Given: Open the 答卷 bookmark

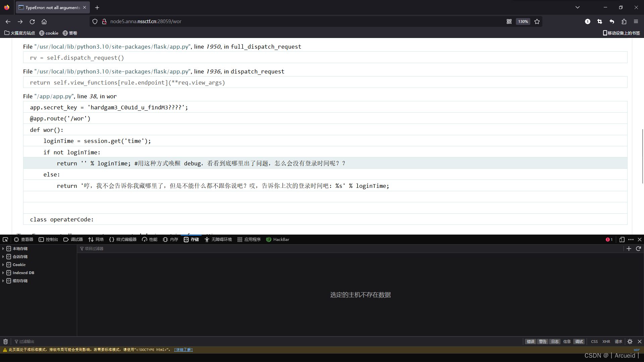Looking at the screenshot, I should click(x=70, y=33).
